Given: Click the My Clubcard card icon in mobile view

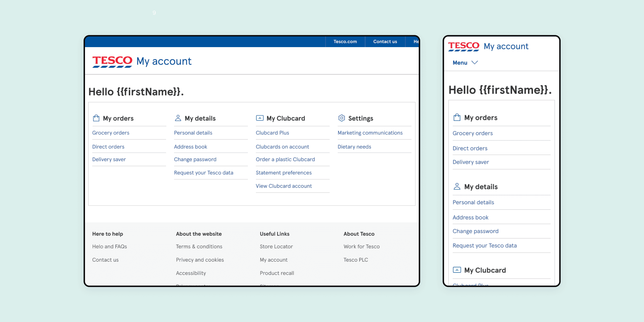Looking at the screenshot, I should (x=457, y=270).
